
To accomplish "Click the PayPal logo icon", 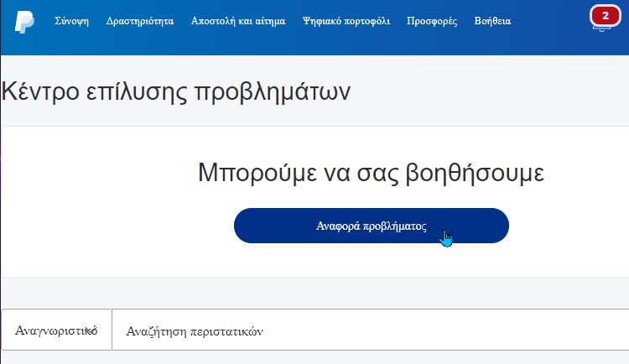I will [x=24, y=22].
